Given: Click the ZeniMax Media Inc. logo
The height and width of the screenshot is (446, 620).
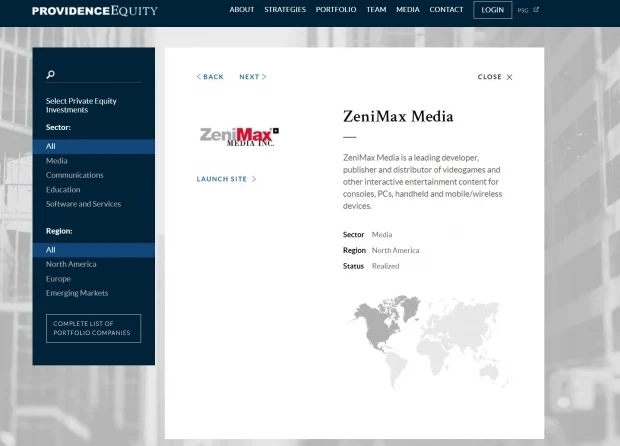Looking at the screenshot, I should pos(239,137).
